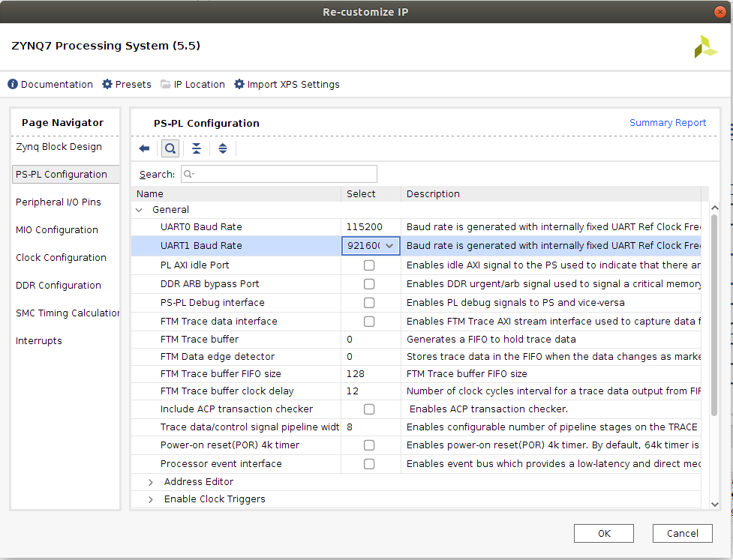
Task: Enable the PL AXI idle Port checkbox
Action: click(x=369, y=265)
